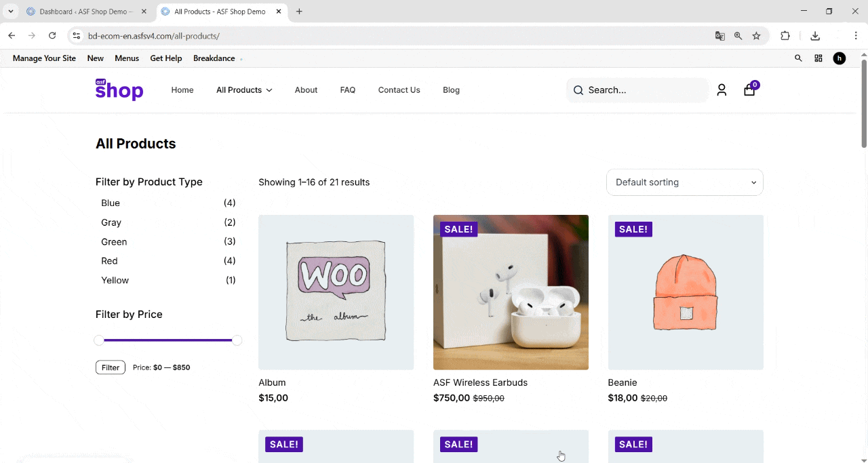This screenshot has width=868, height=463.
Task: Click the price Filter button
Action: 111,367
